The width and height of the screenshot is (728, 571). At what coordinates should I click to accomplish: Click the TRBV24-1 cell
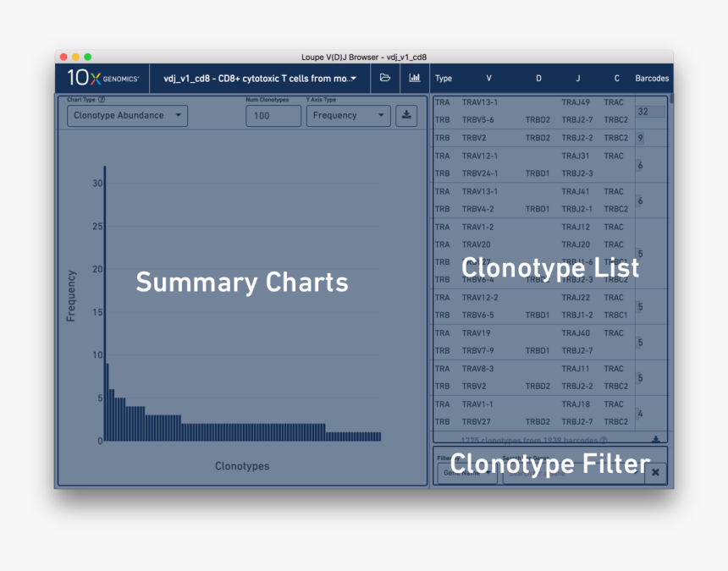tap(480, 173)
